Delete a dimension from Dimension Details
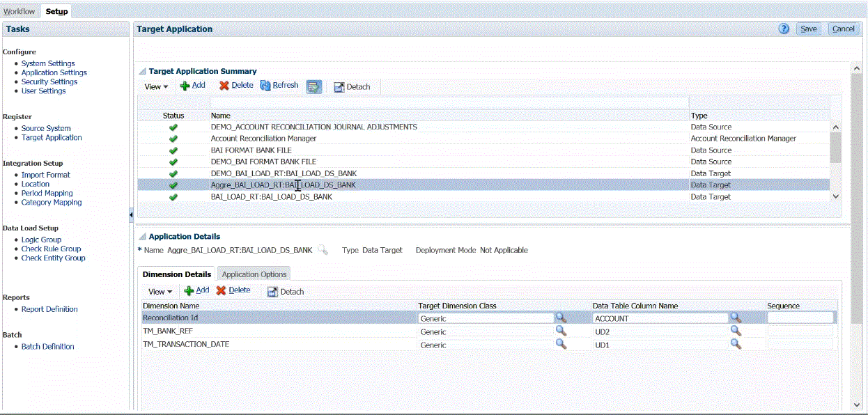The height and width of the screenshot is (415, 868). pyautogui.click(x=238, y=291)
